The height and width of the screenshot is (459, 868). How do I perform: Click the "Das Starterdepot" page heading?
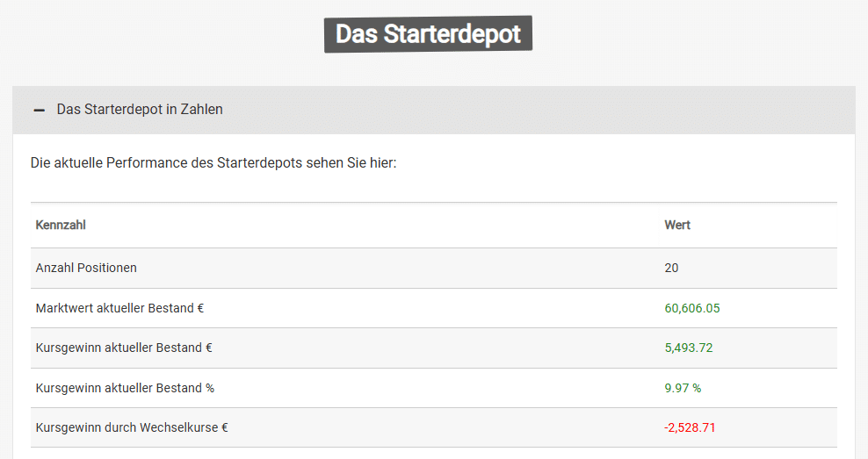(x=428, y=34)
